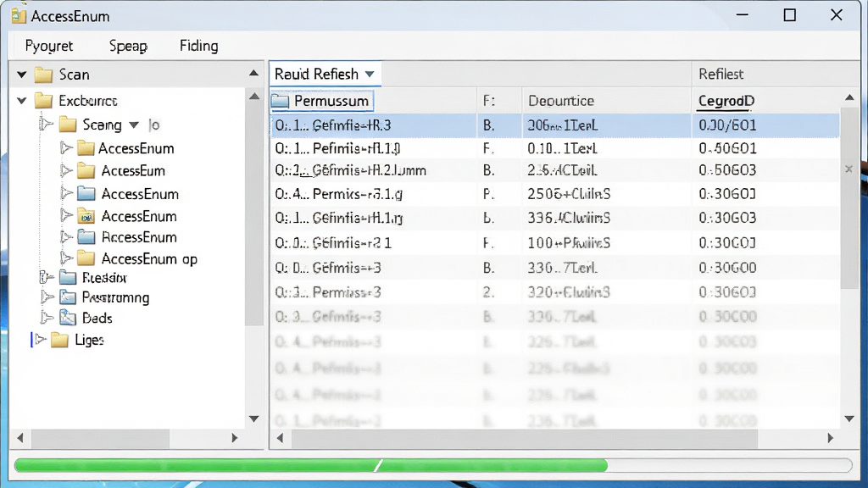Click the AccessEnum op folder icon
This screenshot has height=488, width=868.
[86, 259]
